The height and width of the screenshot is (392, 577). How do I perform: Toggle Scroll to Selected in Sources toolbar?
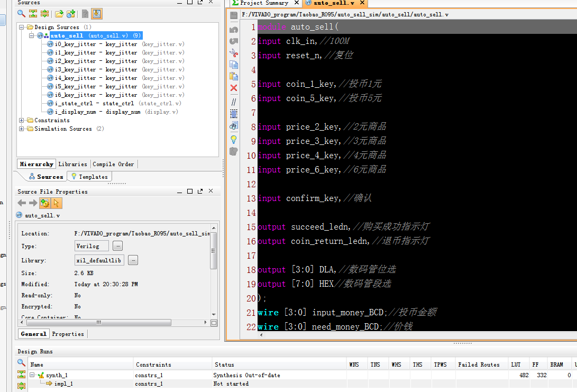[x=97, y=13]
